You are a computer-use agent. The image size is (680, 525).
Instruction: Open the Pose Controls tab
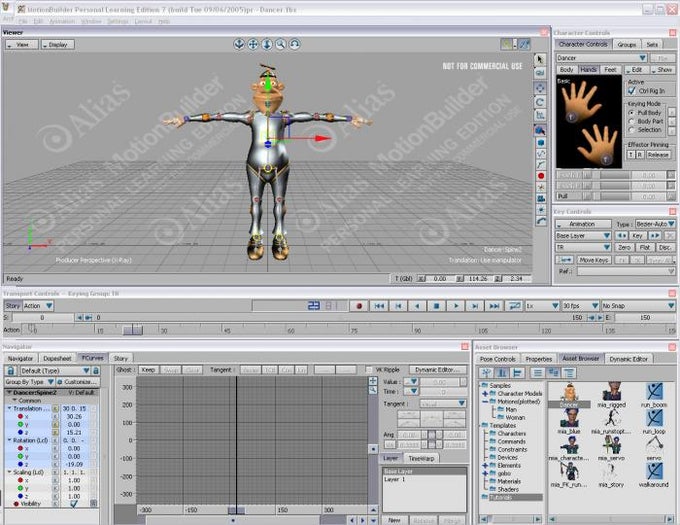point(497,359)
